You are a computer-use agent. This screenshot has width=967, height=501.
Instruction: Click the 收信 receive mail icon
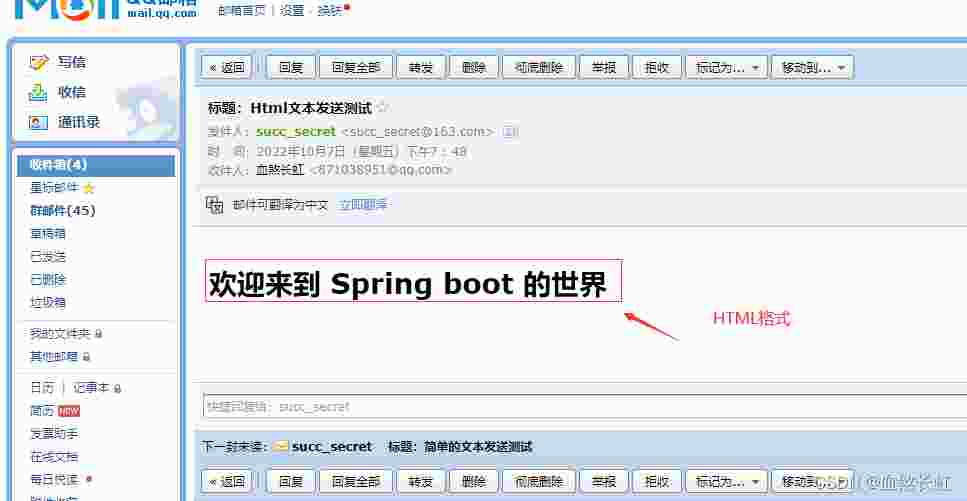point(39,92)
